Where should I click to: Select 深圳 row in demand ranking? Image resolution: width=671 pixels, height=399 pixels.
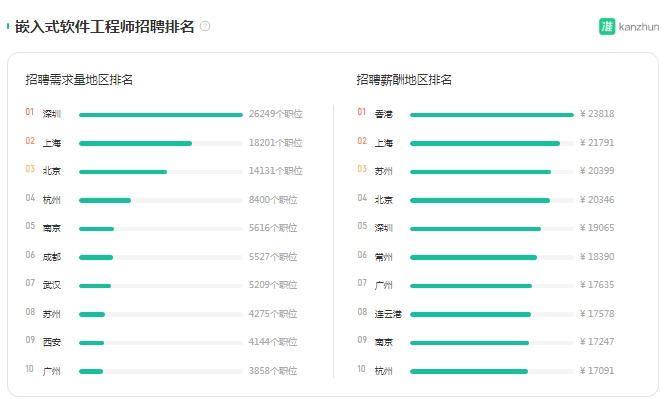click(164, 114)
